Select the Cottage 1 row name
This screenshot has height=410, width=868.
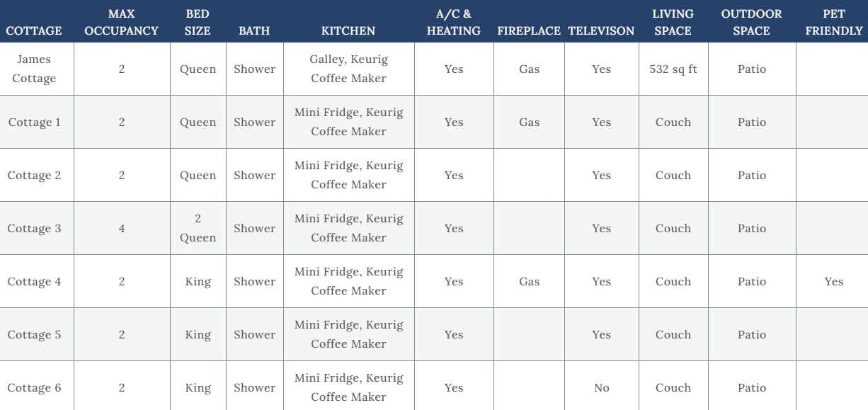click(x=34, y=122)
